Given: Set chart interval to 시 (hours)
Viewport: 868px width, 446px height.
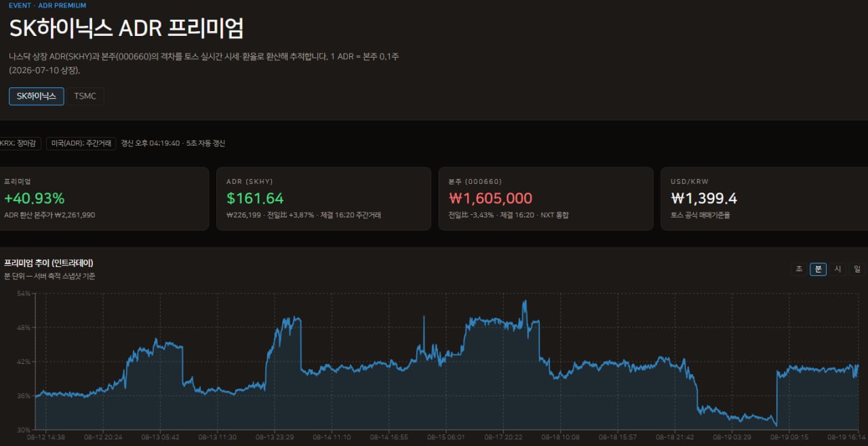Looking at the screenshot, I should [837, 269].
